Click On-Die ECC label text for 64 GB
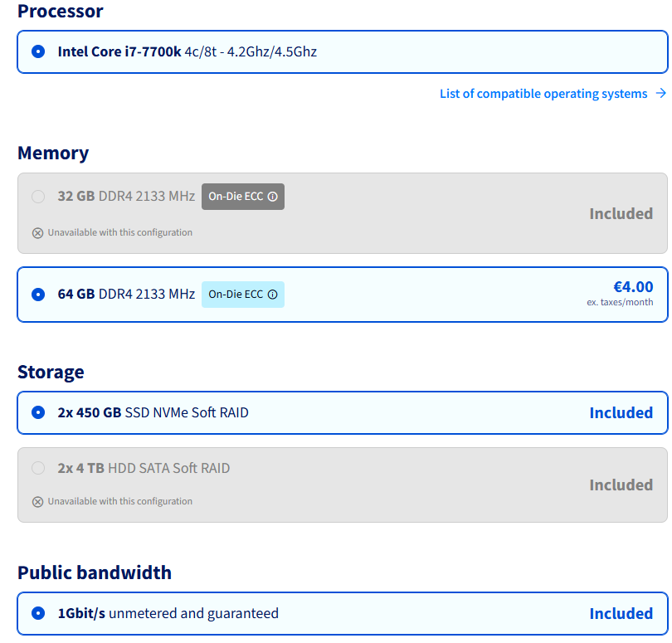 pos(235,294)
